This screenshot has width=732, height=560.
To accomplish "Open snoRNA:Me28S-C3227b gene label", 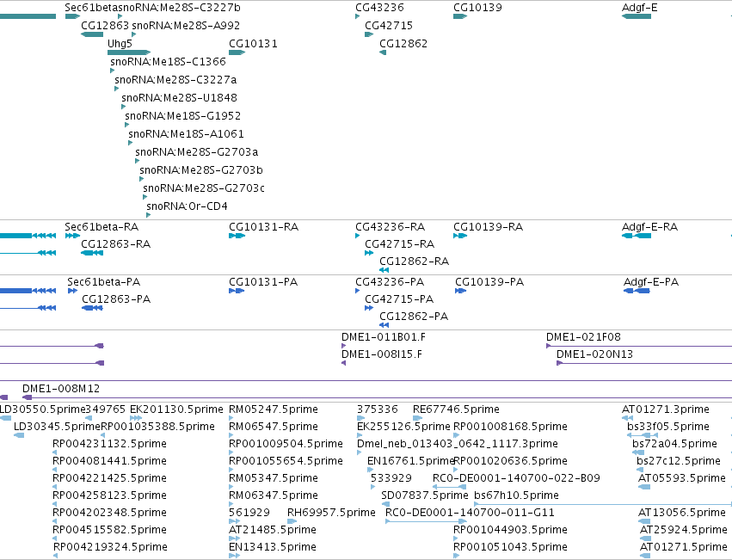I will pos(179,8).
